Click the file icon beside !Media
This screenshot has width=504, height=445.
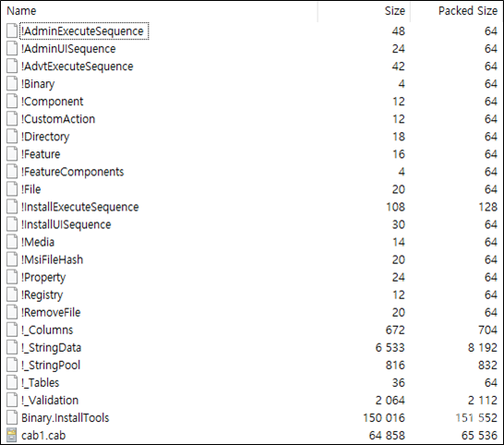click(x=12, y=242)
